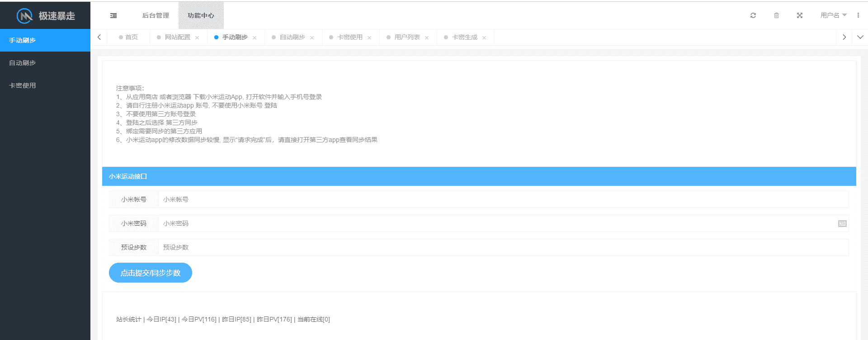The height and width of the screenshot is (340, 868).
Task: Click the 小米运动接口 header bar
Action: [x=479, y=176]
